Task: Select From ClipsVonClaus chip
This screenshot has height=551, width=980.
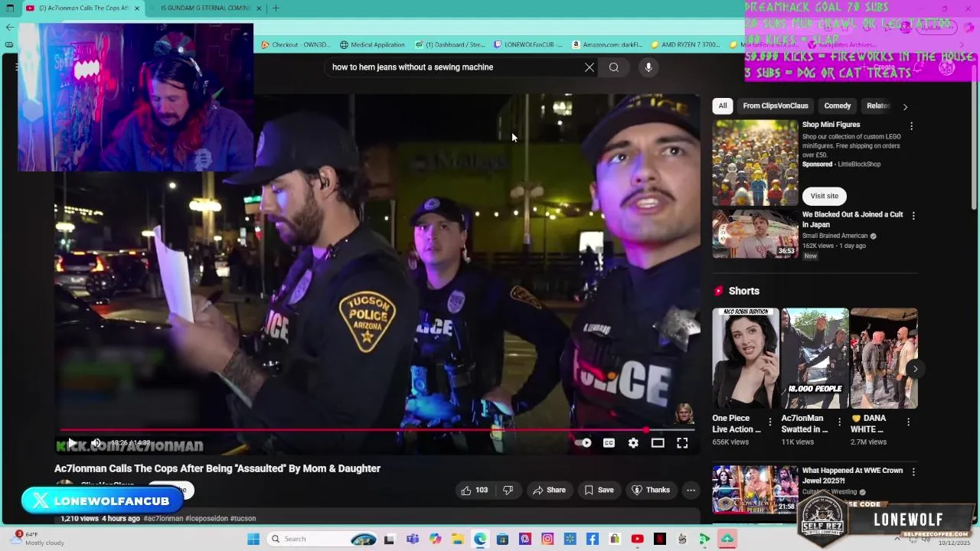Action: pos(775,106)
